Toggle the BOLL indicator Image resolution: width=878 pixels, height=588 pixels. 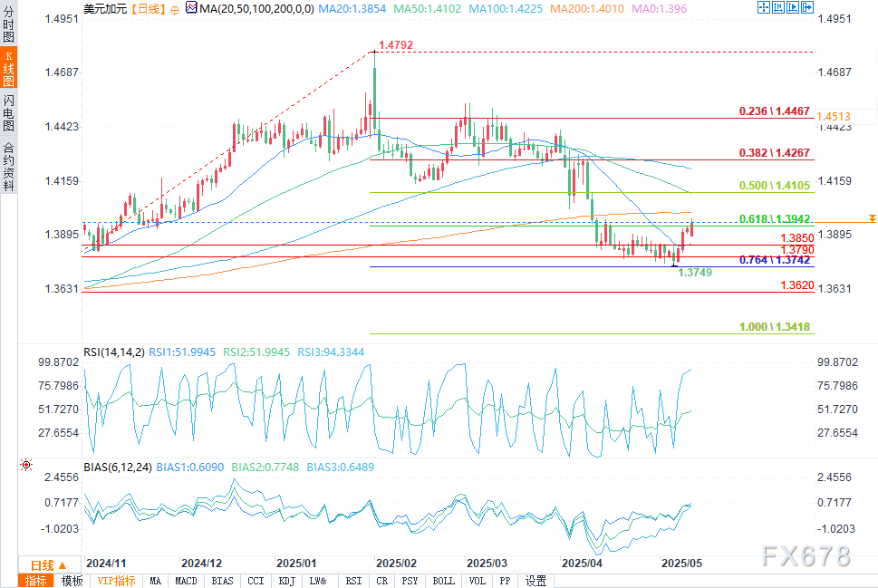(x=445, y=581)
